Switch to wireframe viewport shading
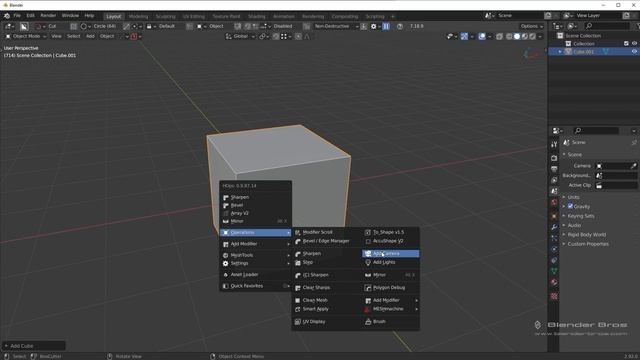Viewport: 640px width, 360px height. click(509, 36)
